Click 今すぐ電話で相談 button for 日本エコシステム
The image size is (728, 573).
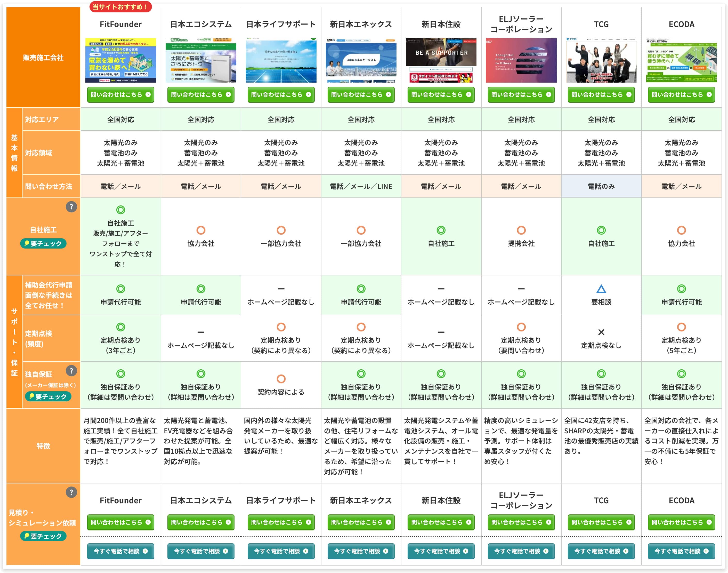tap(201, 551)
